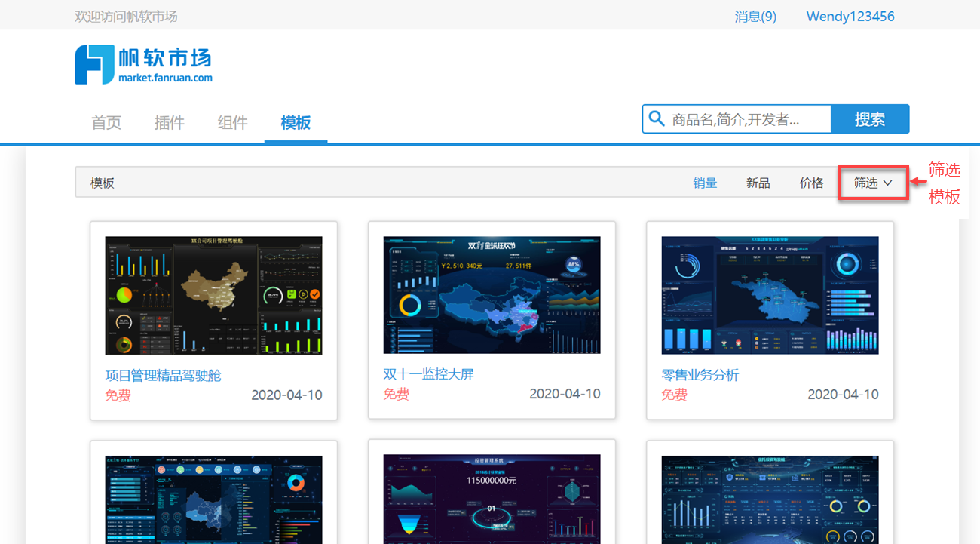The image size is (980, 544).
Task: Open the 投资管理系统 template thumbnail
Action: 492,499
